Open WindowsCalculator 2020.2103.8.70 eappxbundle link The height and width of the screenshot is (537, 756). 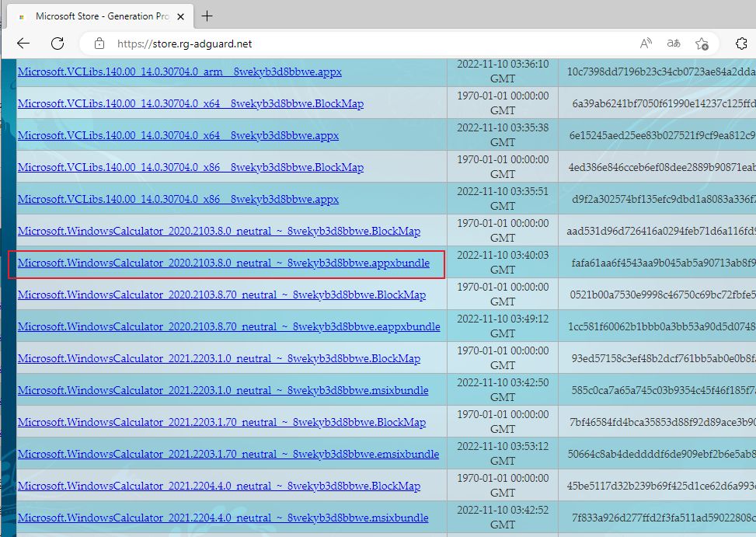tap(228, 326)
